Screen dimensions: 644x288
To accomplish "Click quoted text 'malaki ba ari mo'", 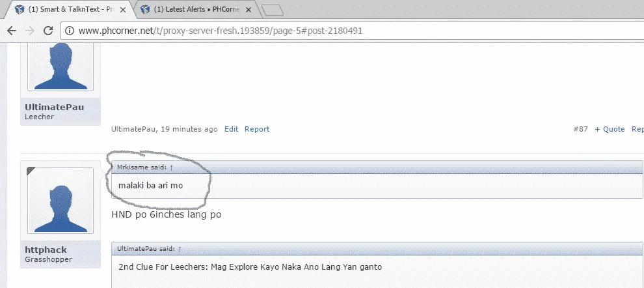I will pyautogui.click(x=151, y=186).
